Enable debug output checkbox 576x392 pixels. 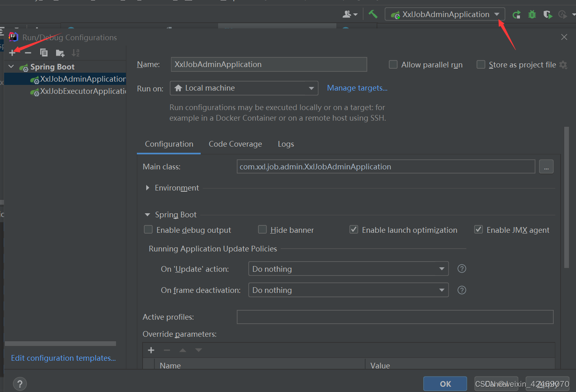(x=148, y=230)
